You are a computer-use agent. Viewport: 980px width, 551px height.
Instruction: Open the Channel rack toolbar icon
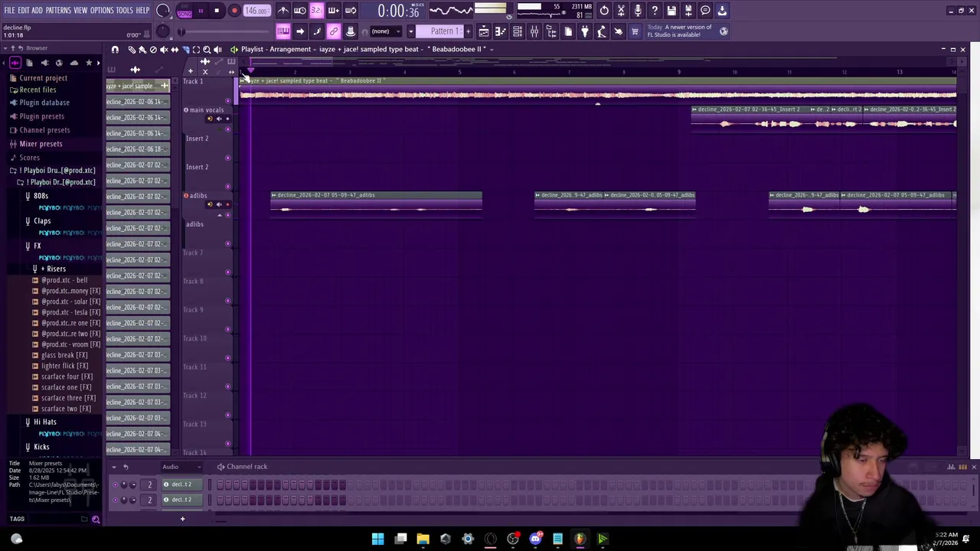[518, 31]
